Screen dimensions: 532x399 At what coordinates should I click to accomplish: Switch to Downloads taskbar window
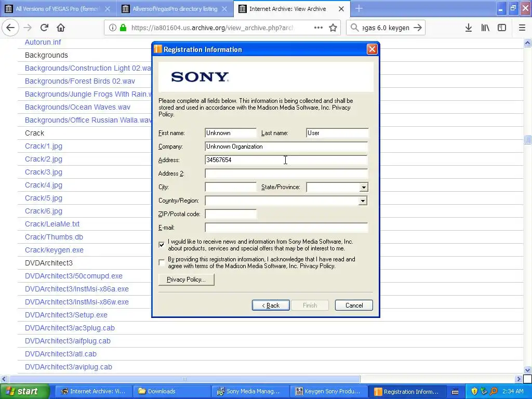[172, 391]
